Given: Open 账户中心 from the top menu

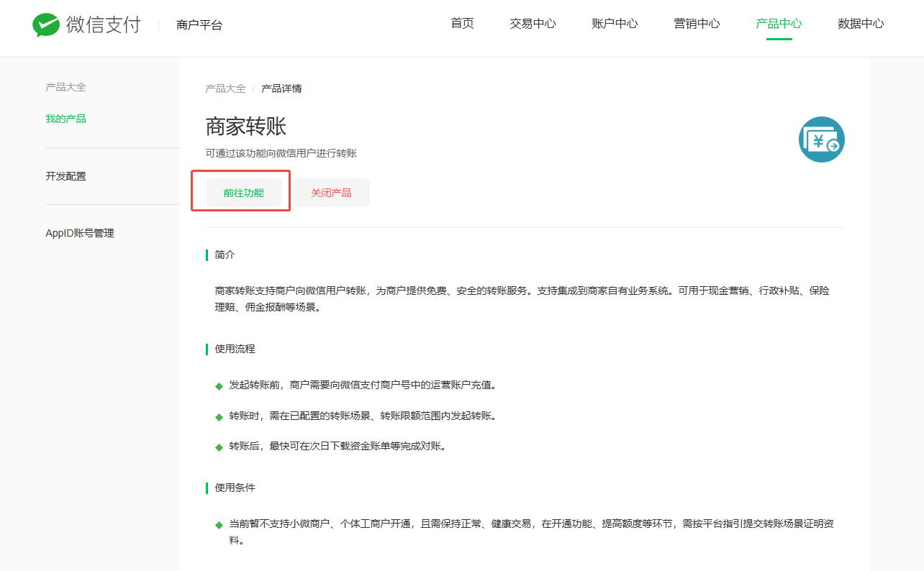Looking at the screenshot, I should [x=615, y=24].
